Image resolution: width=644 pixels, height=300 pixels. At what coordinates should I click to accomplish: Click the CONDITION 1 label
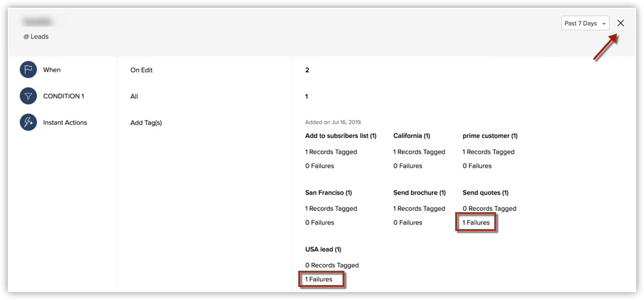63,96
